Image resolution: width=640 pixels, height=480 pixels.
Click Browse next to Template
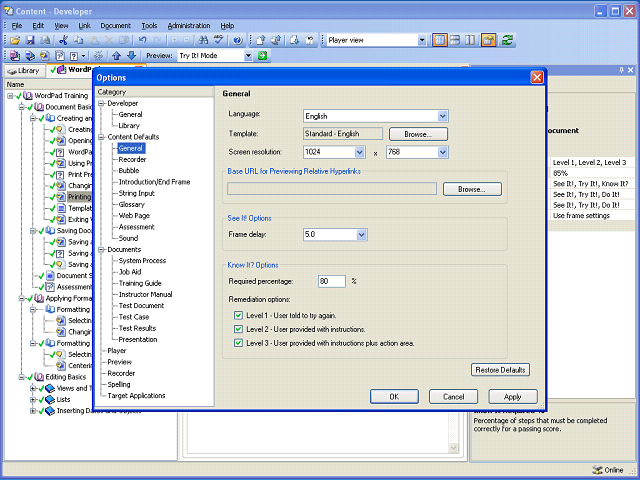pyautogui.click(x=418, y=134)
